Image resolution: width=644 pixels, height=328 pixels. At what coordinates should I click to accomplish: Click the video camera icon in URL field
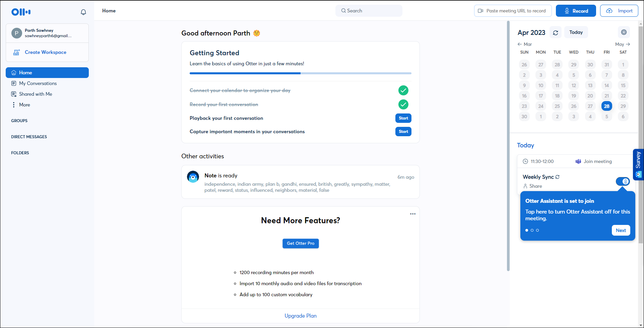(480, 11)
